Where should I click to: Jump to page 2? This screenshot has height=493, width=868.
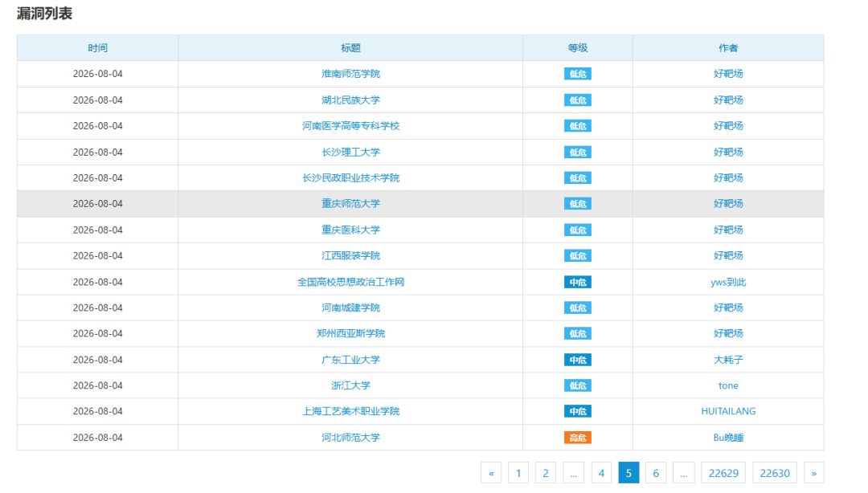coord(545,473)
